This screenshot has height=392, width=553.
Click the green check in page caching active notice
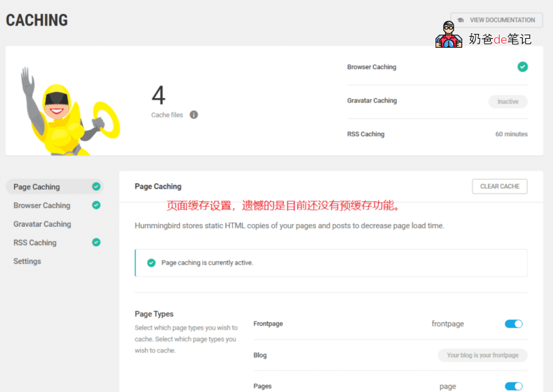pos(151,263)
